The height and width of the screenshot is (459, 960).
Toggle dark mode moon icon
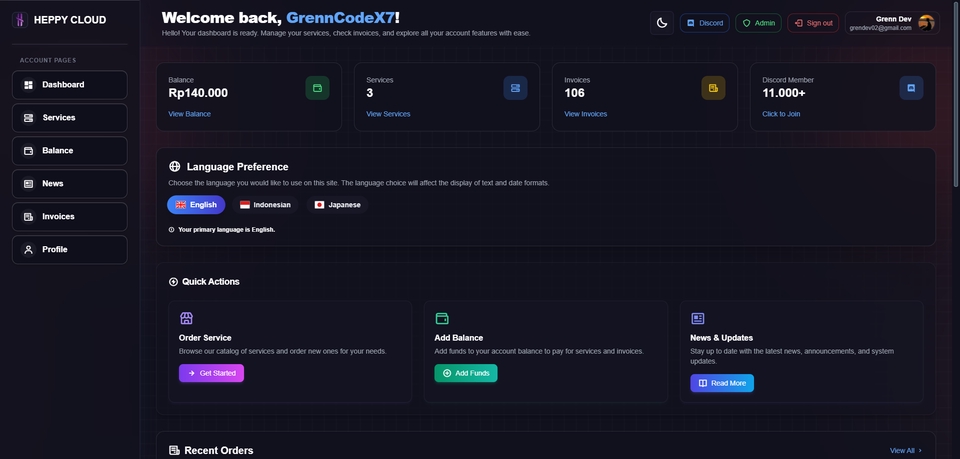tap(662, 23)
